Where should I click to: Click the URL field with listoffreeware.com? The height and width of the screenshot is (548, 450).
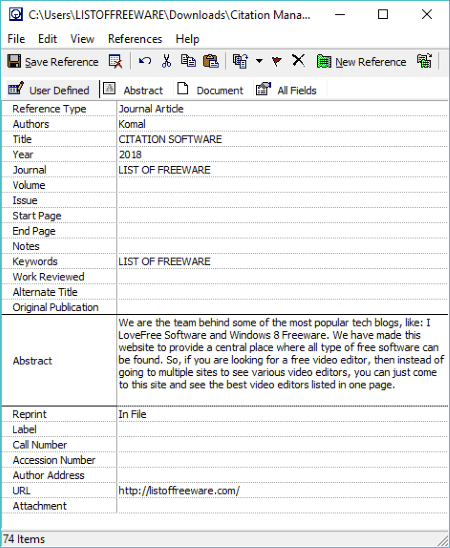pos(282,491)
